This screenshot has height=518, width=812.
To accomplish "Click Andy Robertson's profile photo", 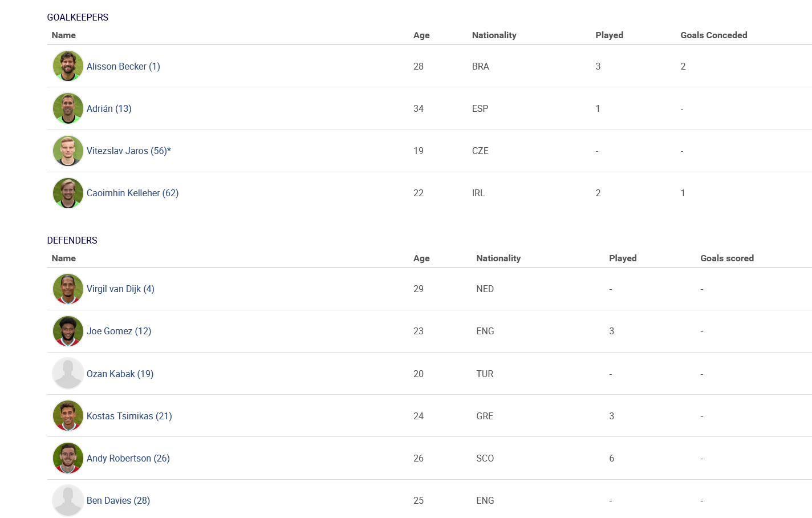I will click(x=68, y=458).
